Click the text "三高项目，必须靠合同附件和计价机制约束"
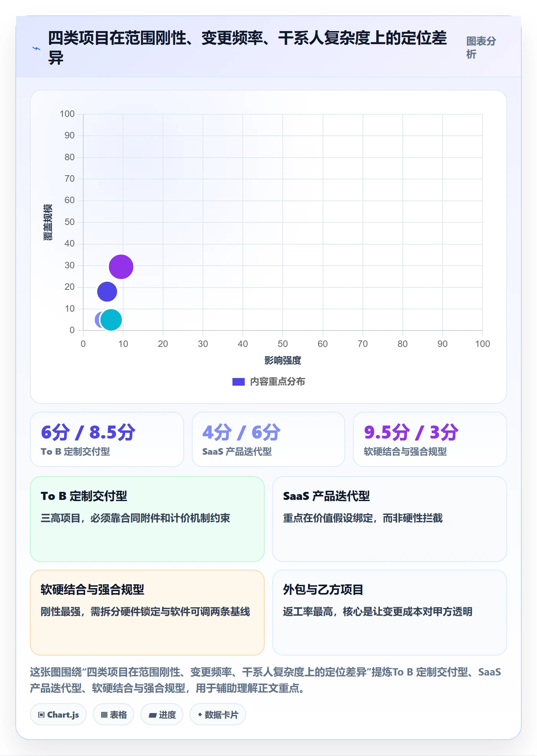537x756 pixels. pyautogui.click(x=135, y=518)
